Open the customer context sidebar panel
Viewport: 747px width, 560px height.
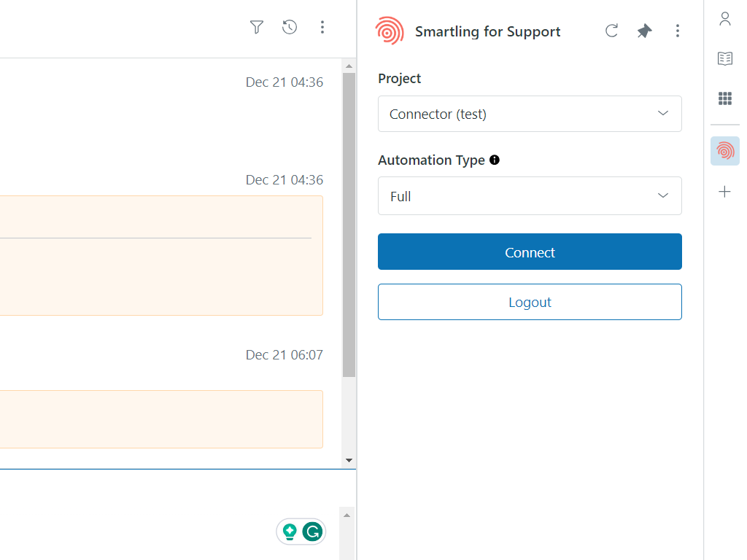(x=724, y=19)
